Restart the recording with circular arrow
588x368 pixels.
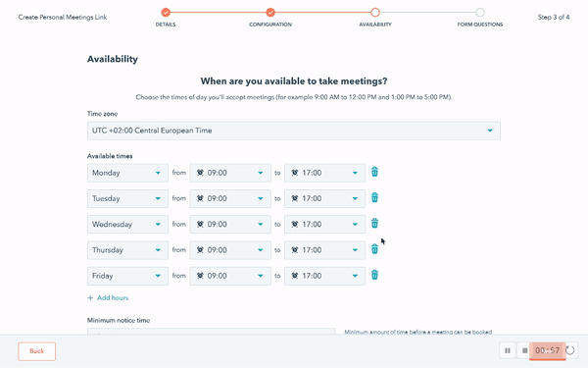point(570,350)
